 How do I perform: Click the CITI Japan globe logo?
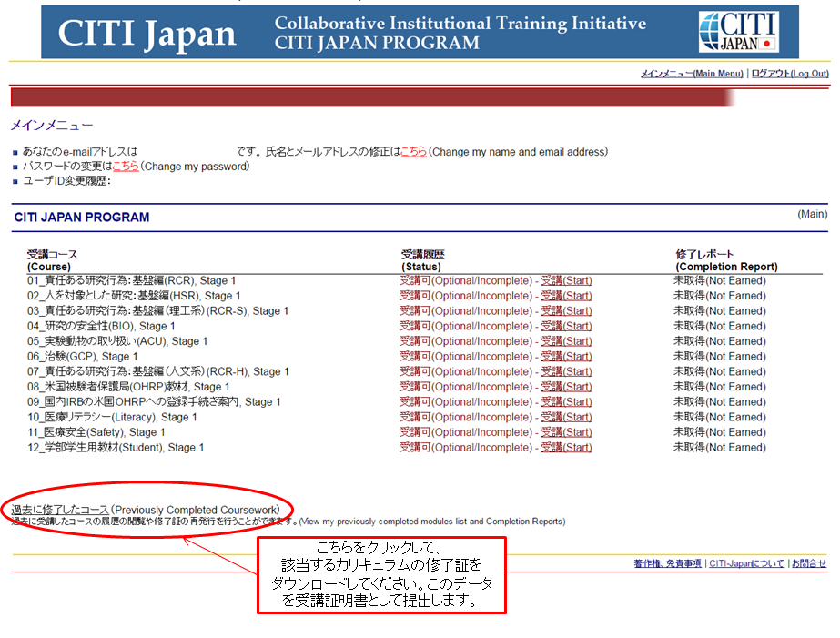point(738,32)
